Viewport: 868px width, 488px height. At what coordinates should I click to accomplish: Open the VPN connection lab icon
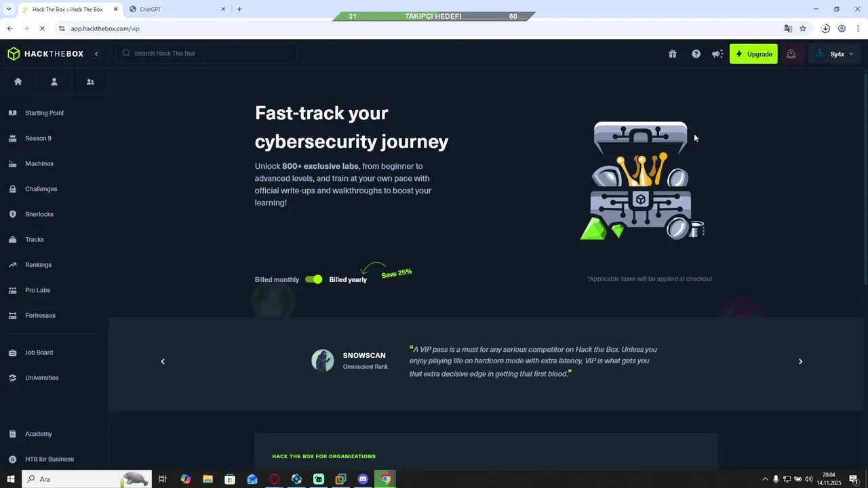tap(791, 54)
